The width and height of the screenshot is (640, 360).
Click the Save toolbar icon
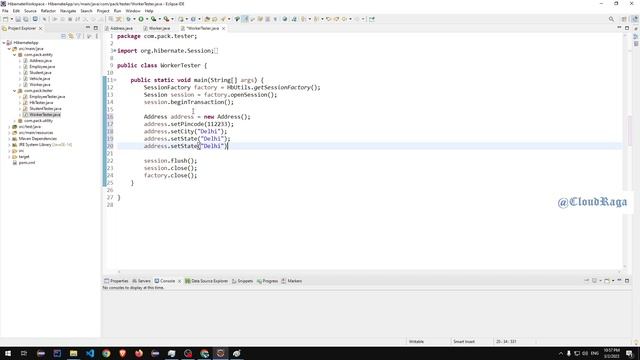click(18, 19)
